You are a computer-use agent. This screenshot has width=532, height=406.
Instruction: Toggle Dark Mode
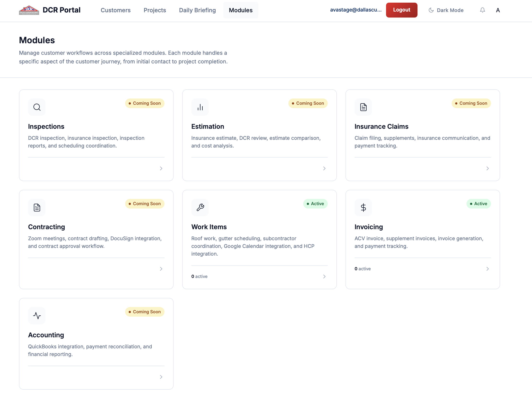446,10
